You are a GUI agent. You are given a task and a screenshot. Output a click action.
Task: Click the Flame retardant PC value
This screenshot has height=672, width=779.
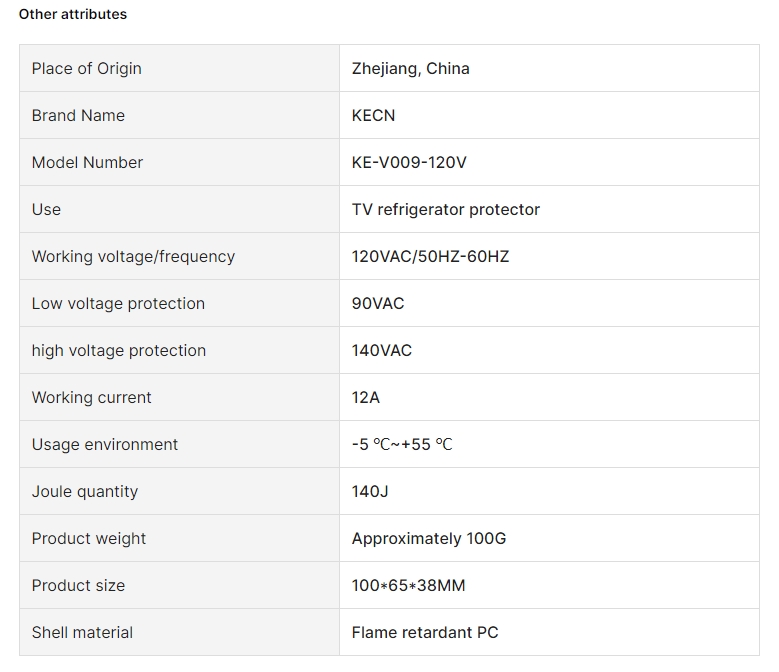[425, 633]
